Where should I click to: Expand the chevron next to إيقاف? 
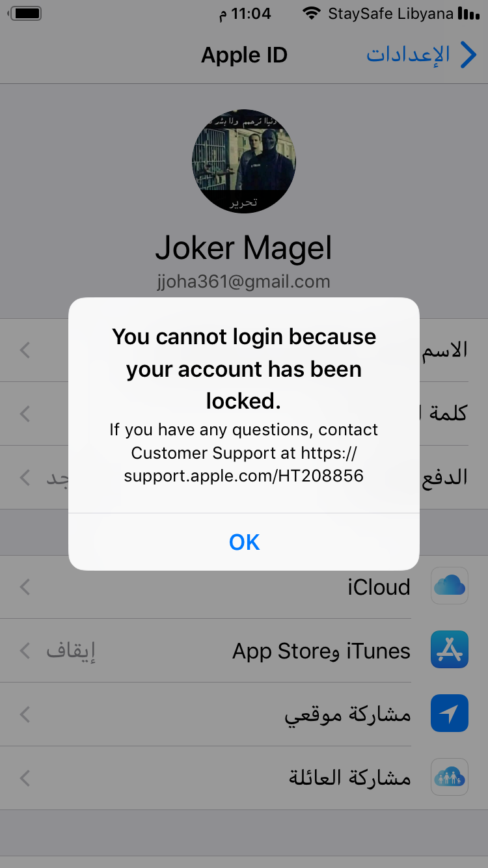pos(25,651)
